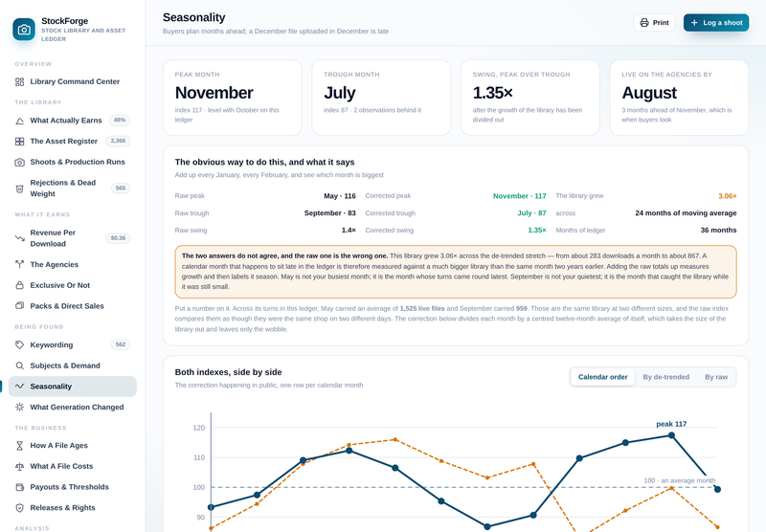Click the Releases & Rights shield icon
The image size is (766, 532).
pyautogui.click(x=19, y=508)
